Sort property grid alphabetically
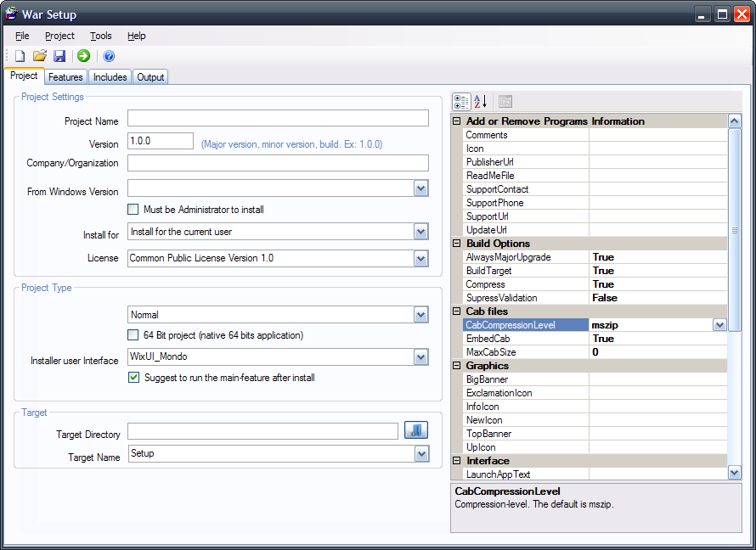The width and height of the screenshot is (756, 550). [480, 102]
